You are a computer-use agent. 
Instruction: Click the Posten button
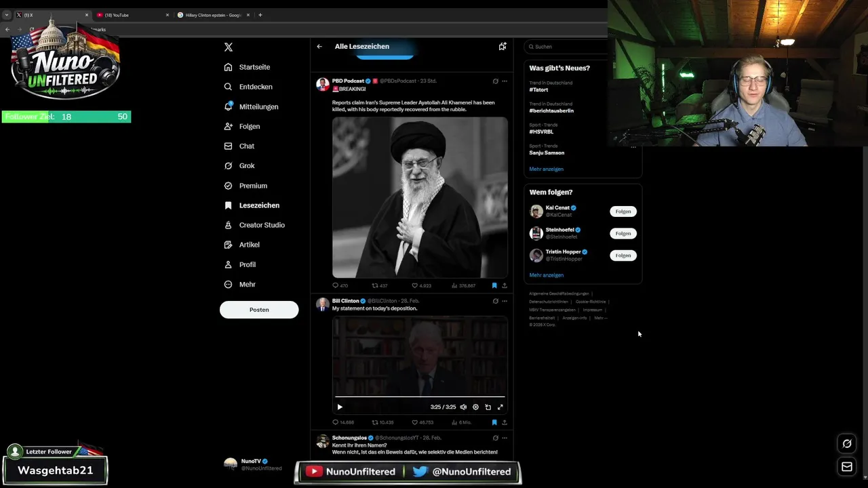259,310
